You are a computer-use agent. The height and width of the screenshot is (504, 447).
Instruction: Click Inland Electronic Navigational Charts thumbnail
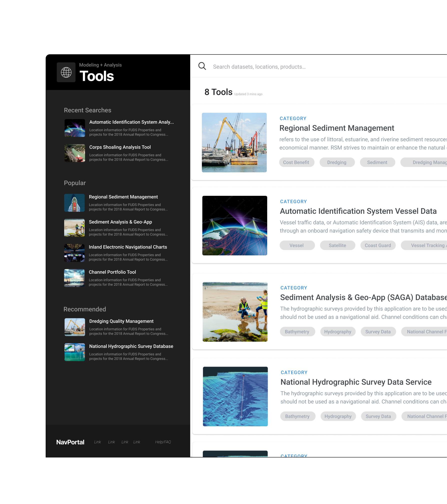(74, 253)
